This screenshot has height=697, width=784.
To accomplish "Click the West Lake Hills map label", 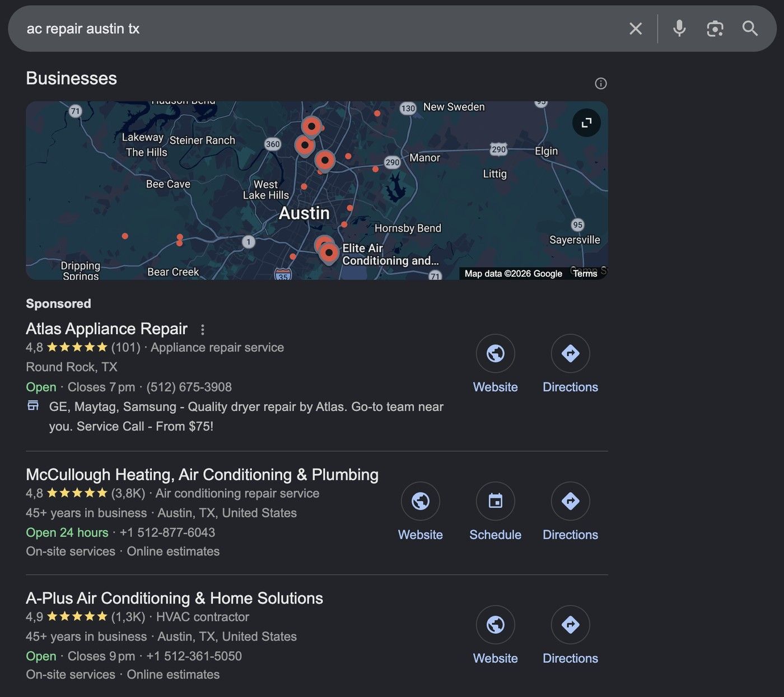I will (x=266, y=190).
